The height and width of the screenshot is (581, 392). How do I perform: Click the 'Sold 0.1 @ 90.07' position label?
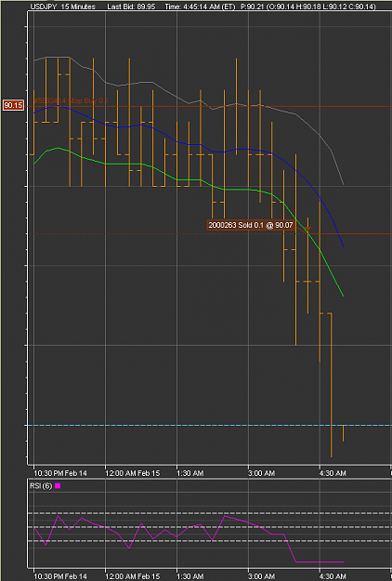(251, 225)
